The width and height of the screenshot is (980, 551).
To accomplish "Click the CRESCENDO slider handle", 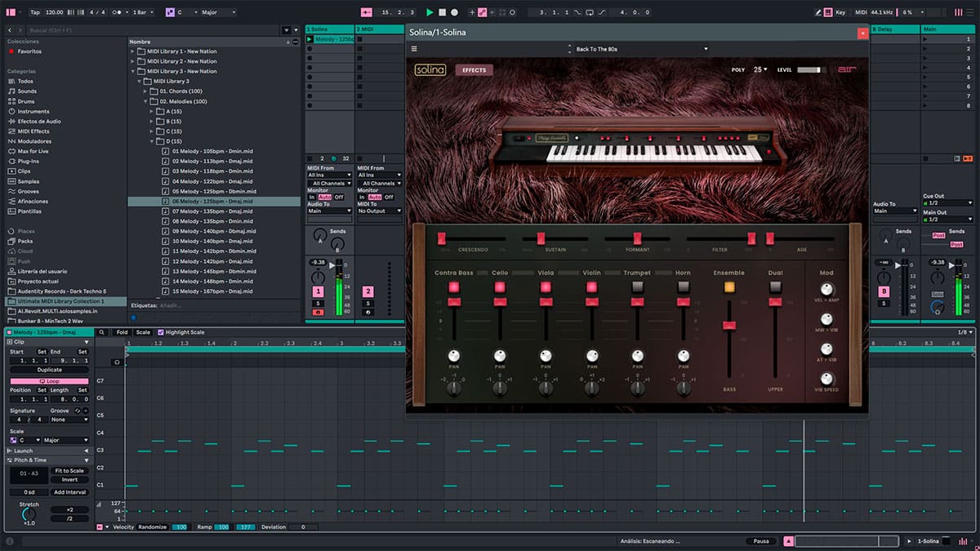I will (x=442, y=238).
